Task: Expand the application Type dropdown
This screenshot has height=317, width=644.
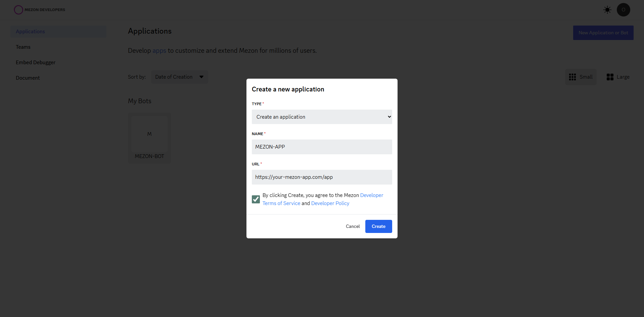Action: (x=322, y=117)
